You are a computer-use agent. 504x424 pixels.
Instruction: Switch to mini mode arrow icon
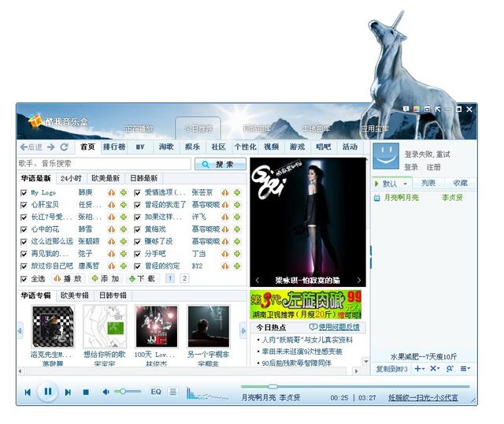438,109
